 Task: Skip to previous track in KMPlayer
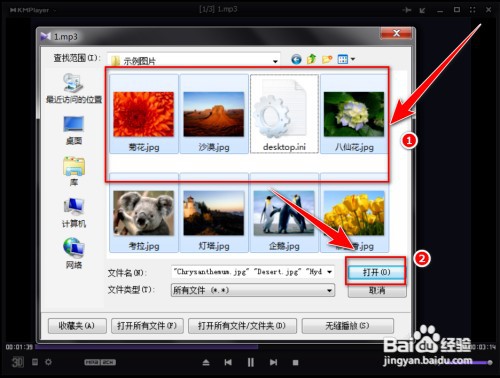[x=228, y=362]
